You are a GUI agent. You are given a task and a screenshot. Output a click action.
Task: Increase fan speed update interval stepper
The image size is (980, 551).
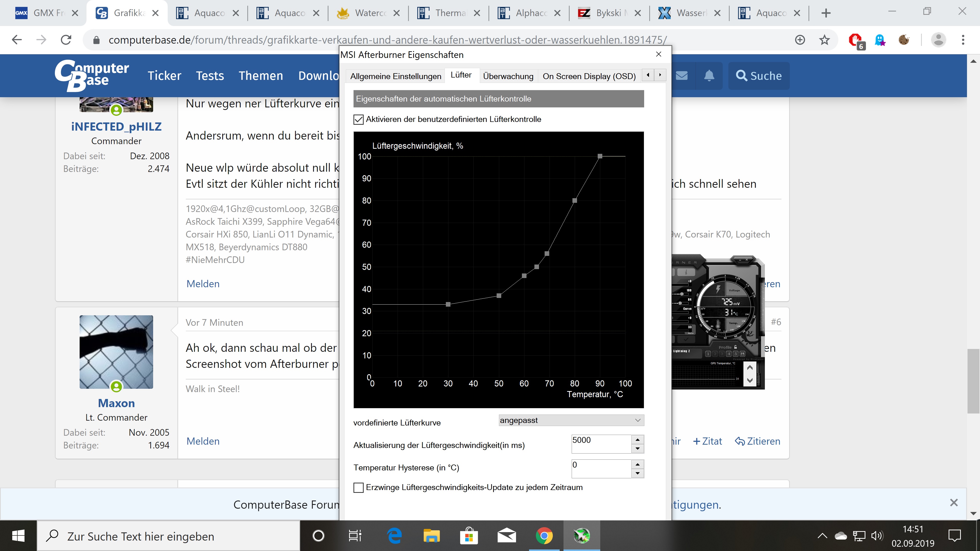click(x=638, y=440)
